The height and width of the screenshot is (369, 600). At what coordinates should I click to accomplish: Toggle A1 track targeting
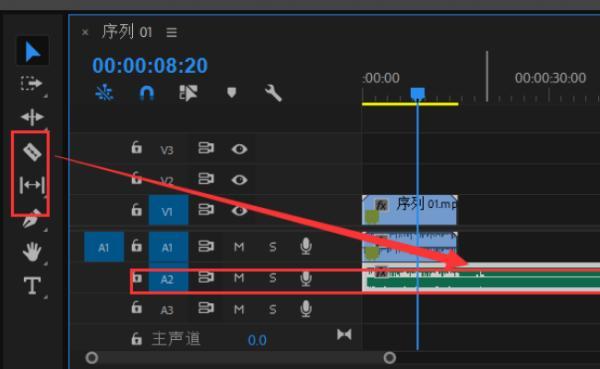(x=168, y=247)
